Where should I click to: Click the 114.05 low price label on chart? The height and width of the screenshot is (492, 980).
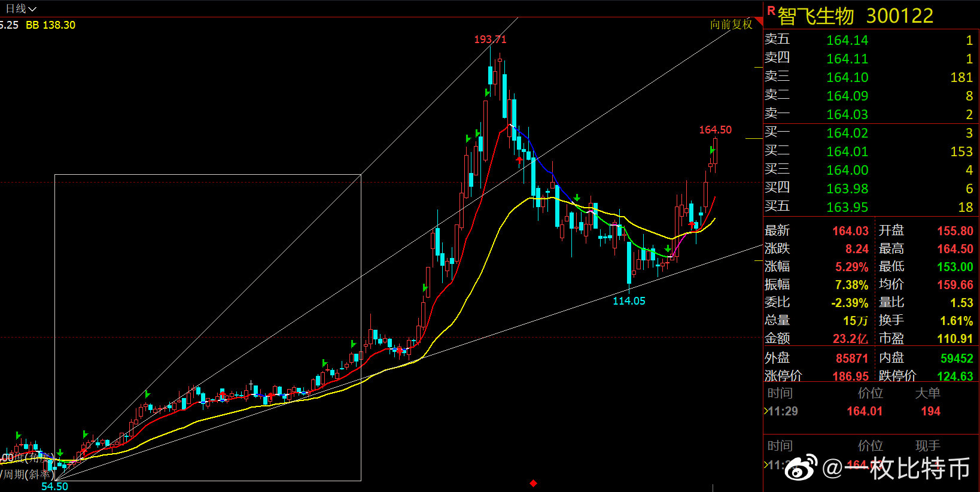(629, 301)
